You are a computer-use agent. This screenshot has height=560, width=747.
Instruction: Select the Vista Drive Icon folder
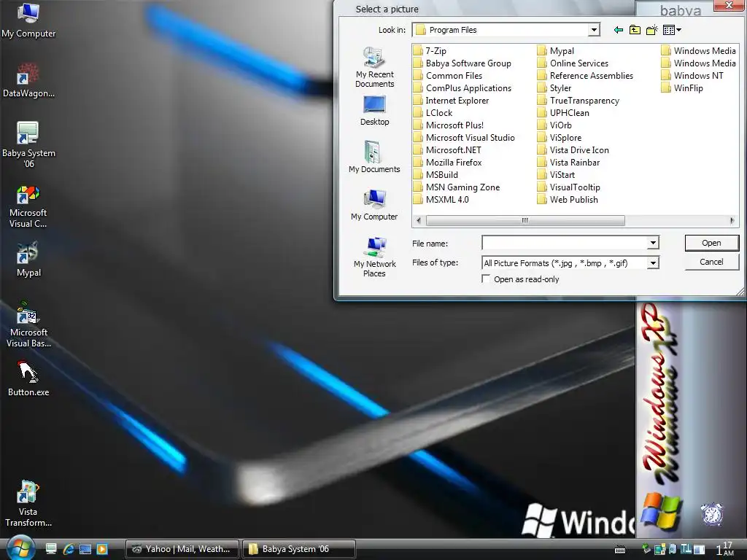tap(573, 150)
